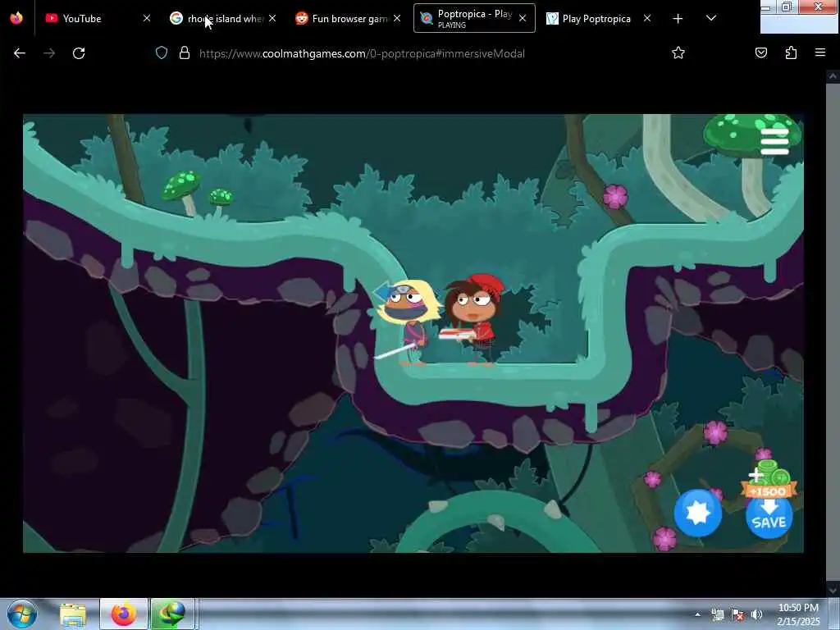The height and width of the screenshot is (630, 840).
Task: Open a new browser tab
Action: click(678, 18)
